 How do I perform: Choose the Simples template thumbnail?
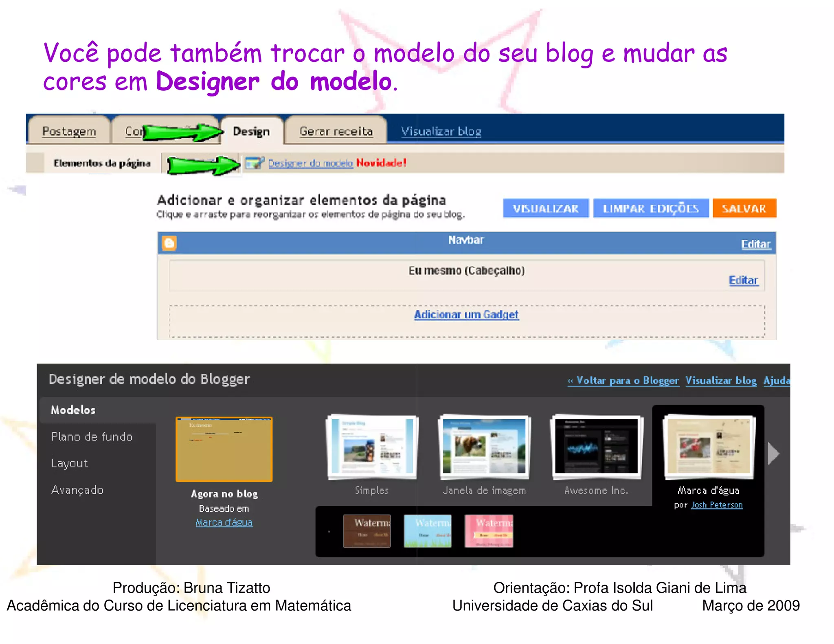click(x=372, y=447)
